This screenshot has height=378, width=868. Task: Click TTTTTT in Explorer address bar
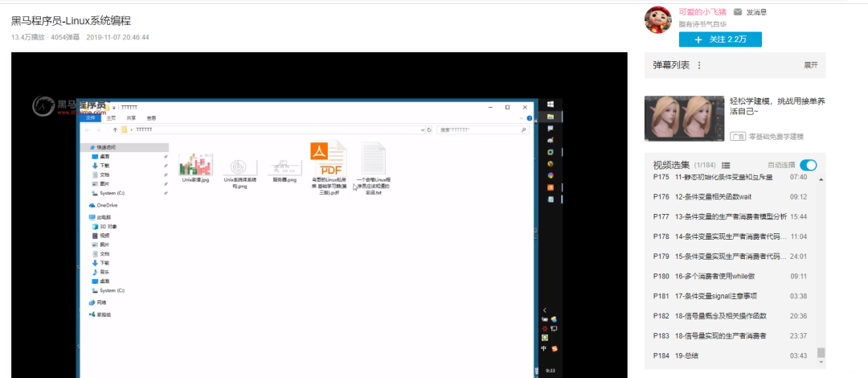(x=144, y=129)
